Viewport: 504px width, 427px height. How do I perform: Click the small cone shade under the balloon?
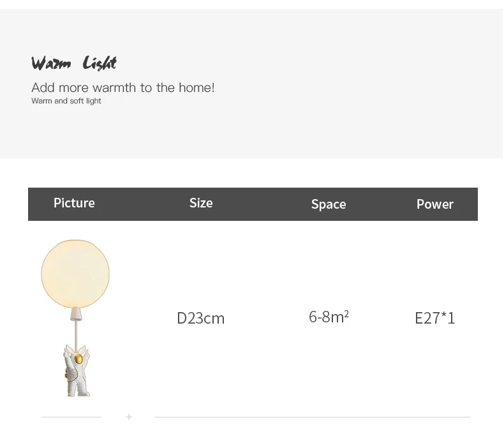75,314
